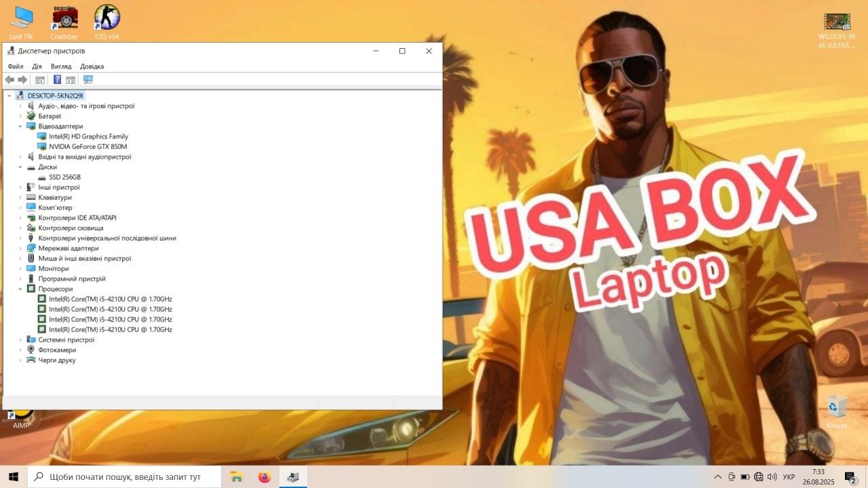This screenshot has height=488, width=868.
Task: Select Intel(R) HD Graphics Family device
Action: point(89,136)
